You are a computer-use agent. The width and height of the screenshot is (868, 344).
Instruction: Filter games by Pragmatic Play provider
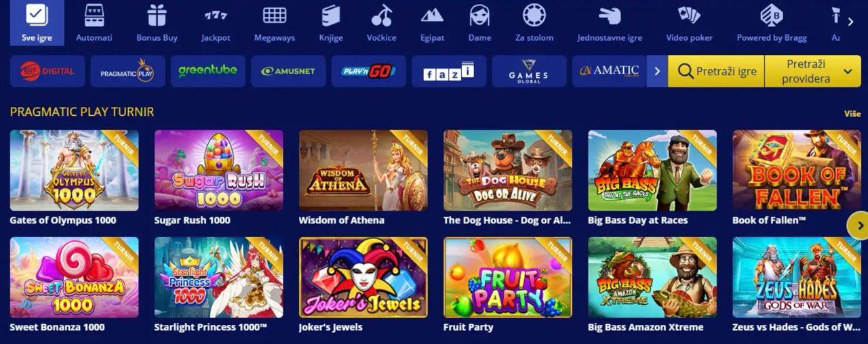tap(127, 71)
